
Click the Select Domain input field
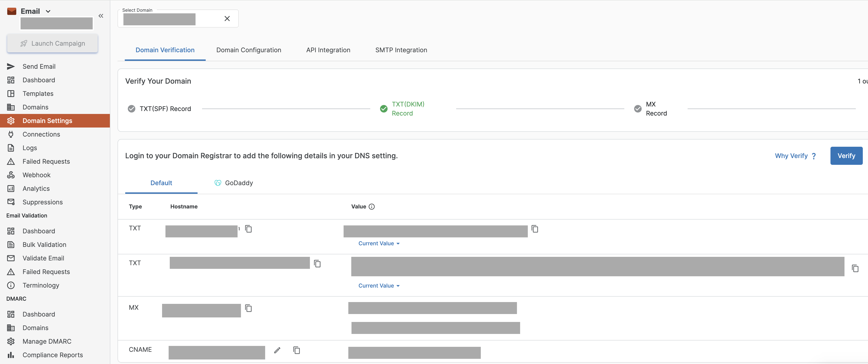point(178,19)
